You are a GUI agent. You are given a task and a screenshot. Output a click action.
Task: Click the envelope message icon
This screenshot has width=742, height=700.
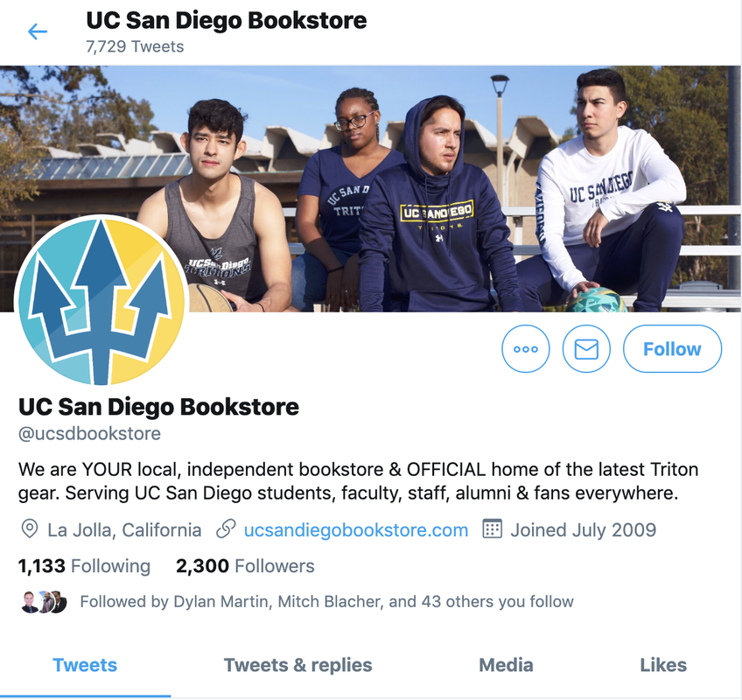coord(586,349)
